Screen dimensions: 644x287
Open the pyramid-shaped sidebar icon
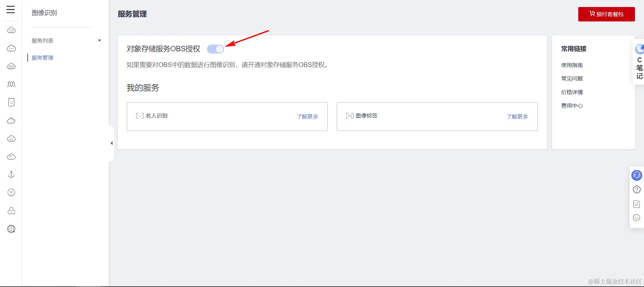click(11, 174)
